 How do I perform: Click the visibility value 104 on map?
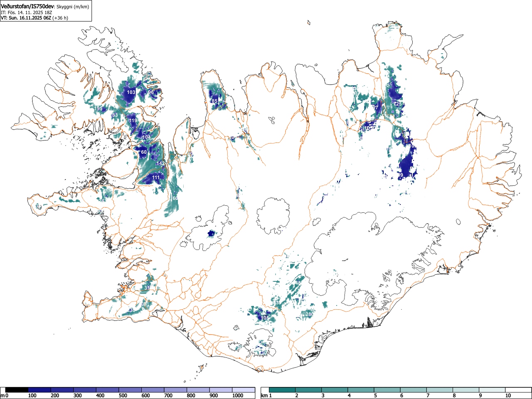tap(146, 137)
